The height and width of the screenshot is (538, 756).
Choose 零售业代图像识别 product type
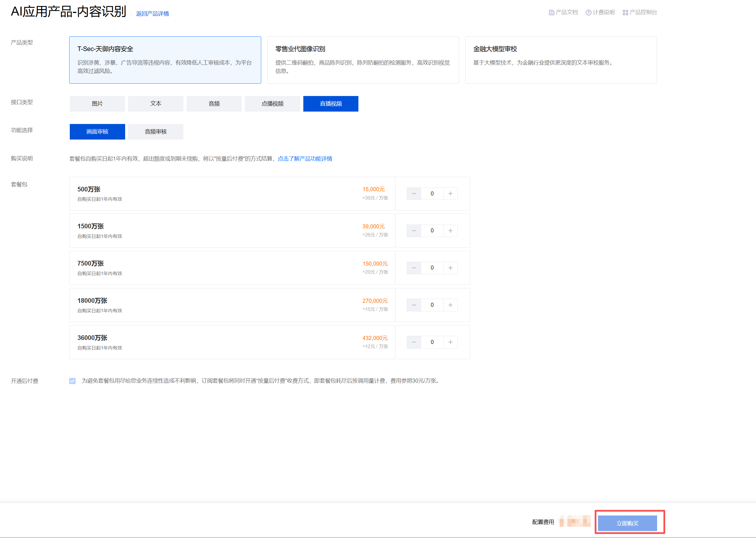363,60
